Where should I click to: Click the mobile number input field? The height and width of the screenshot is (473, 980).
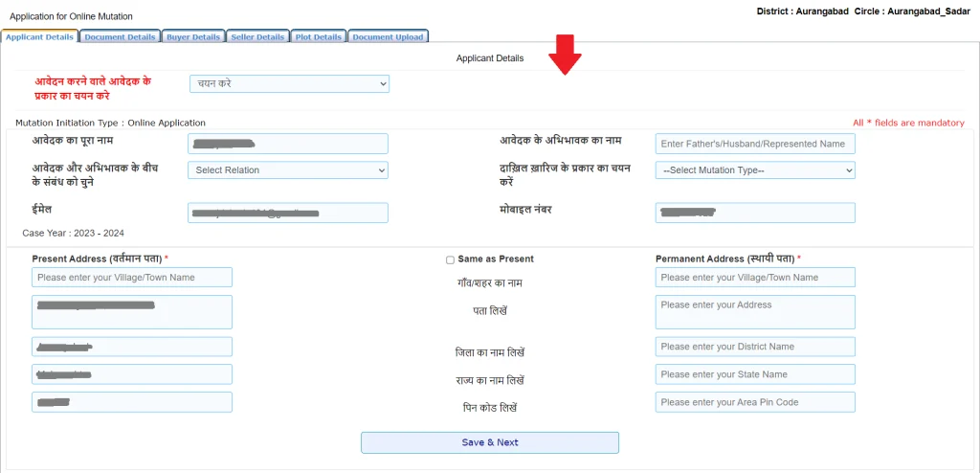(755, 213)
